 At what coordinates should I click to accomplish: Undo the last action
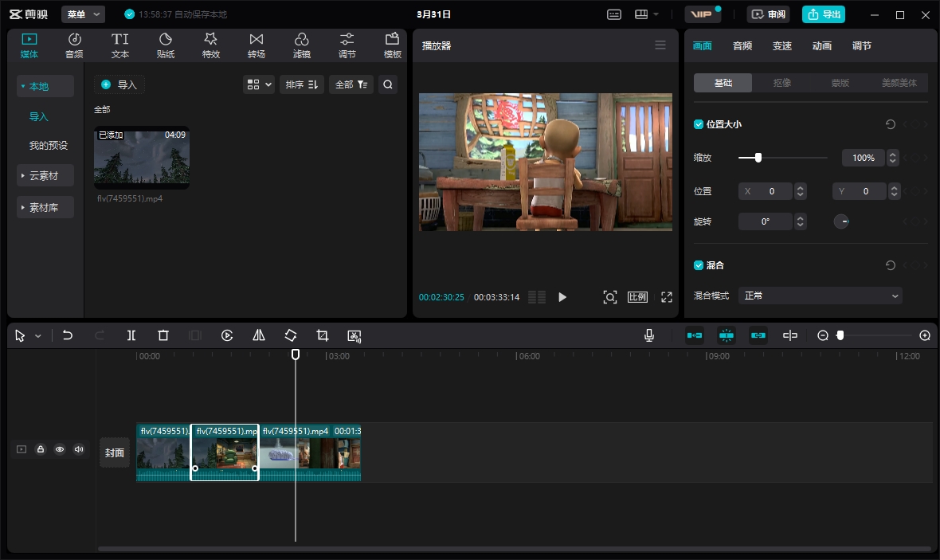68,335
